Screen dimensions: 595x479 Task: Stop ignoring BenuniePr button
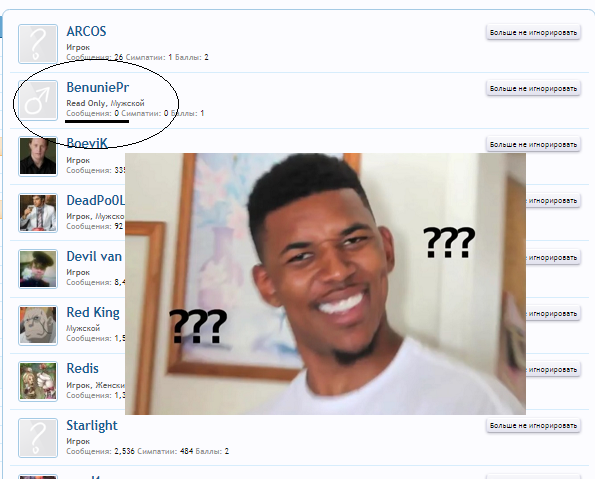point(533,88)
